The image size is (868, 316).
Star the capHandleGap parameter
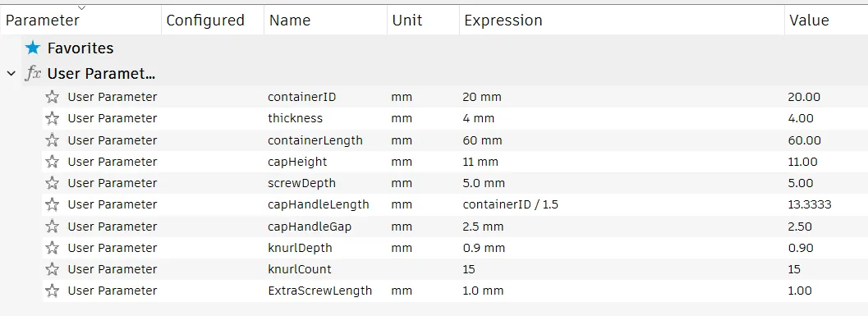[x=52, y=227]
